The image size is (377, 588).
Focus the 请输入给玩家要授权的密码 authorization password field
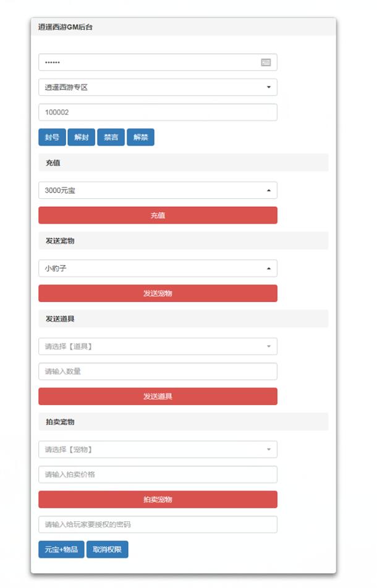(158, 524)
